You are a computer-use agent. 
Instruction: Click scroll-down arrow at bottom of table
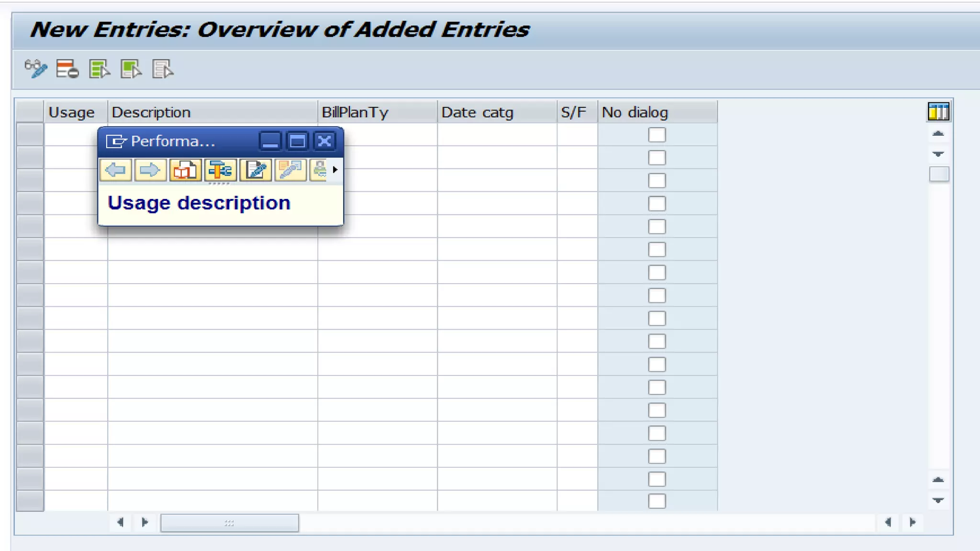[x=938, y=500]
